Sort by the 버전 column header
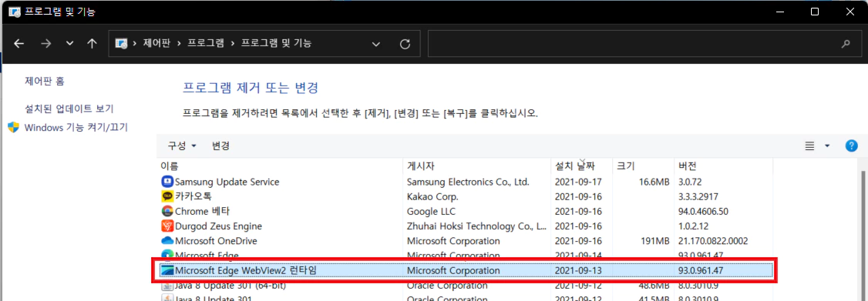The image size is (868, 301). tap(687, 166)
